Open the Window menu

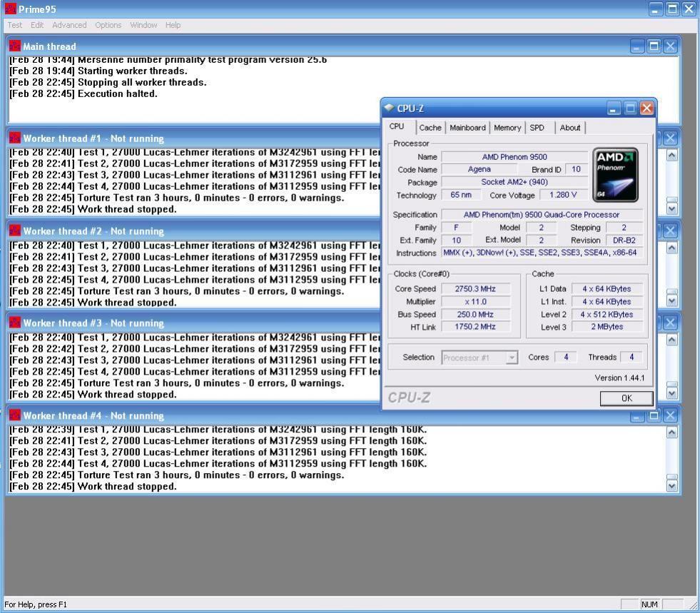[143, 25]
